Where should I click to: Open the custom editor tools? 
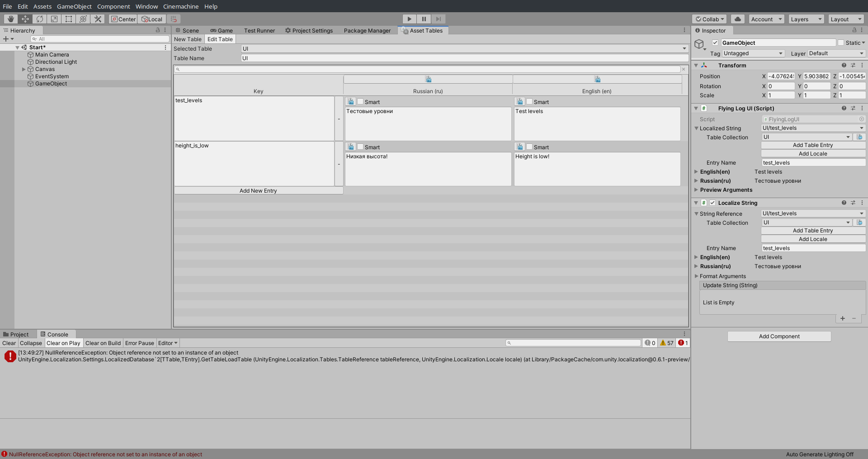tap(98, 19)
